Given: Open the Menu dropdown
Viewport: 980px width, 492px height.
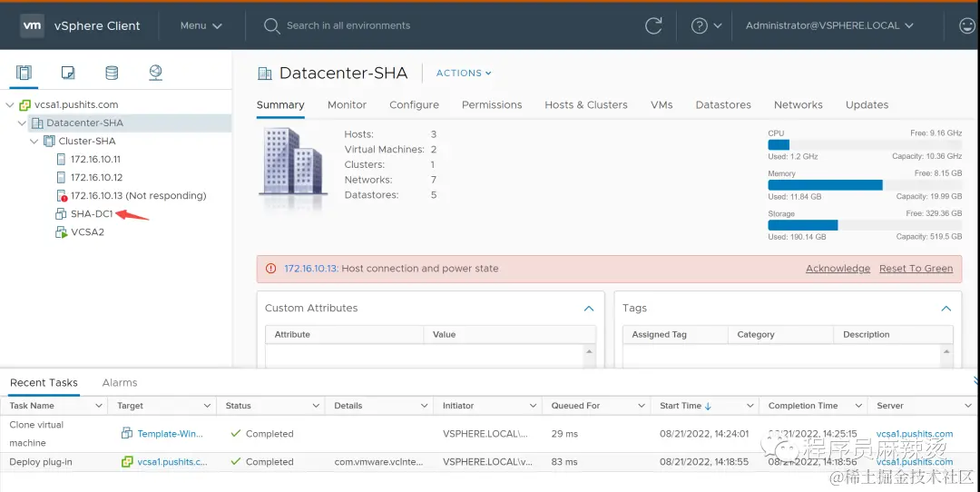Looking at the screenshot, I should (201, 25).
